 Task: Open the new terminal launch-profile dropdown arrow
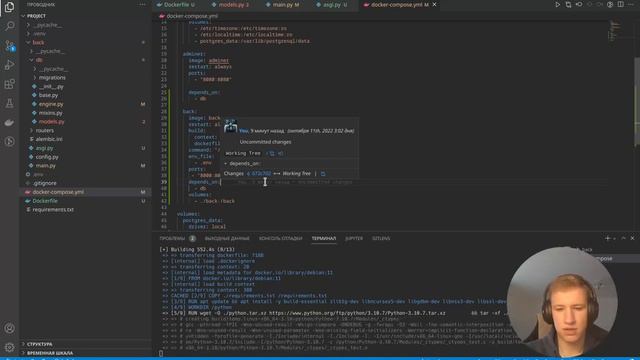[614, 238]
